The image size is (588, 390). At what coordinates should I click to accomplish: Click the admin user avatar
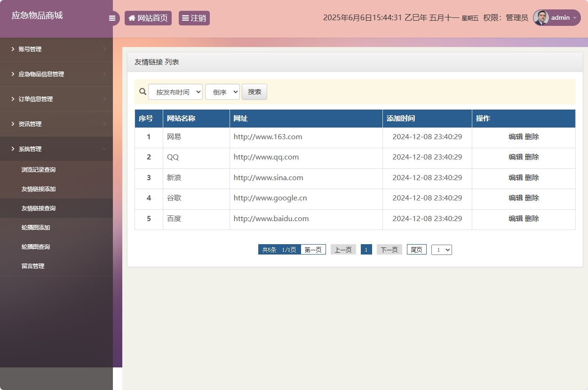click(541, 18)
